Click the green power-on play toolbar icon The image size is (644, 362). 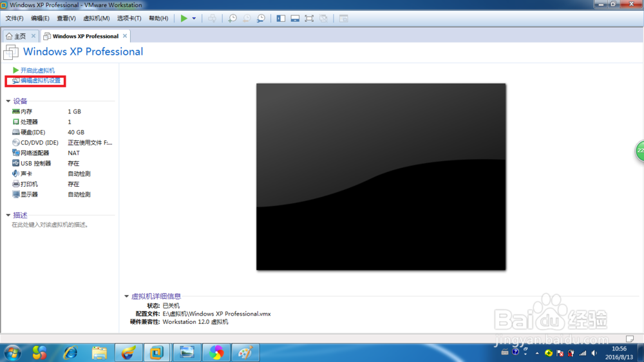tap(184, 18)
